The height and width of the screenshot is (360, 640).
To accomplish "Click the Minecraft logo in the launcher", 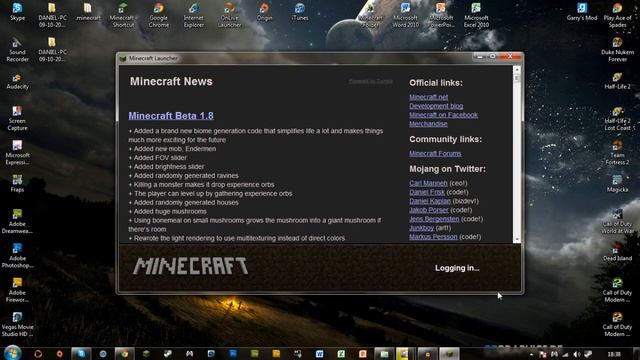I will [x=190, y=266].
